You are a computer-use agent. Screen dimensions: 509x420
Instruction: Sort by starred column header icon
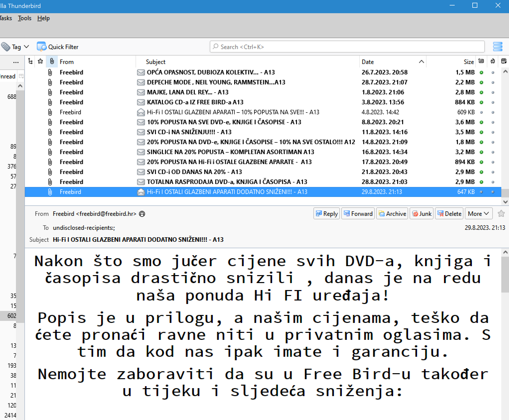point(40,61)
